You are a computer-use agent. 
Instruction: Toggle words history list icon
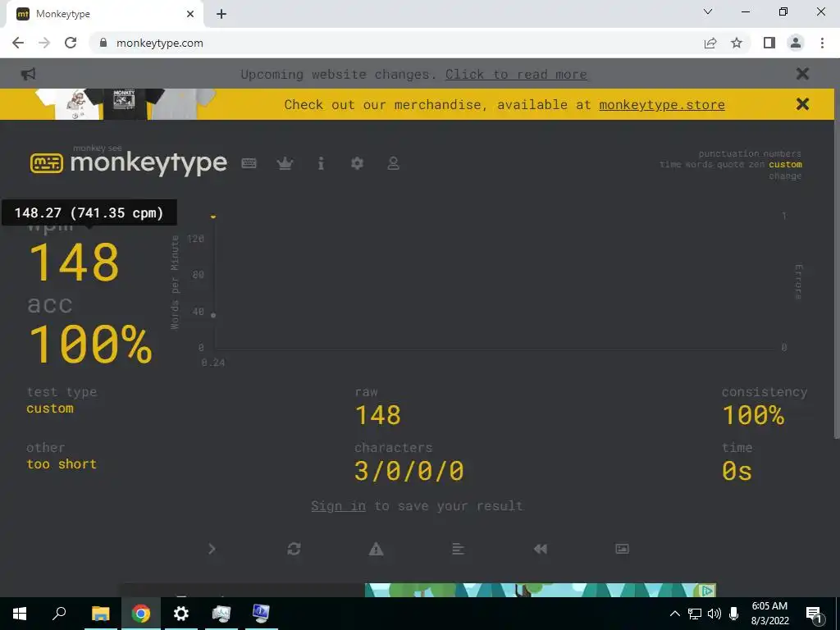(x=458, y=549)
